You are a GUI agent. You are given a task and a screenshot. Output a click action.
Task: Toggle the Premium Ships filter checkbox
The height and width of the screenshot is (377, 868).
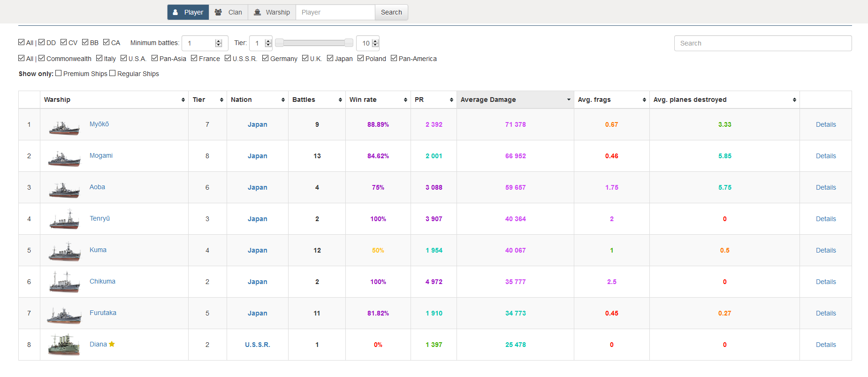tap(58, 73)
